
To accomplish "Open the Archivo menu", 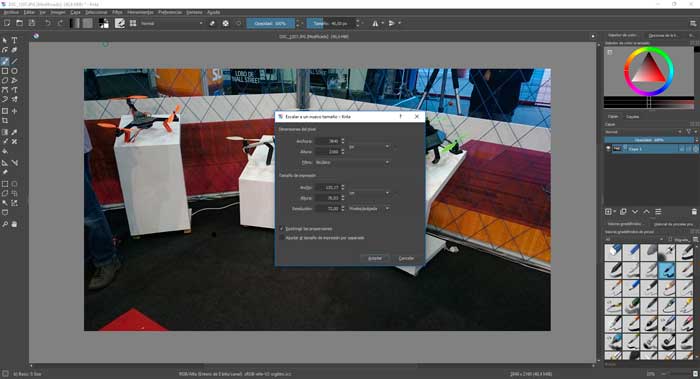I will click(11, 12).
